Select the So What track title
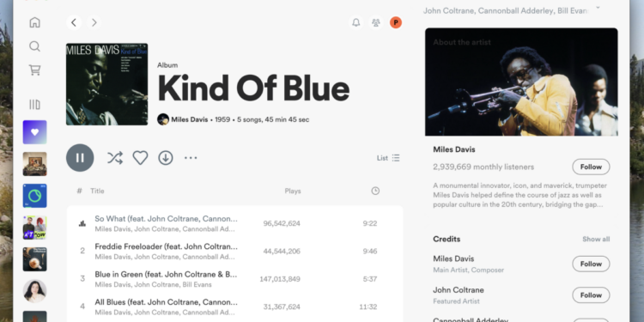The height and width of the screenshot is (322, 644). point(166,218)
